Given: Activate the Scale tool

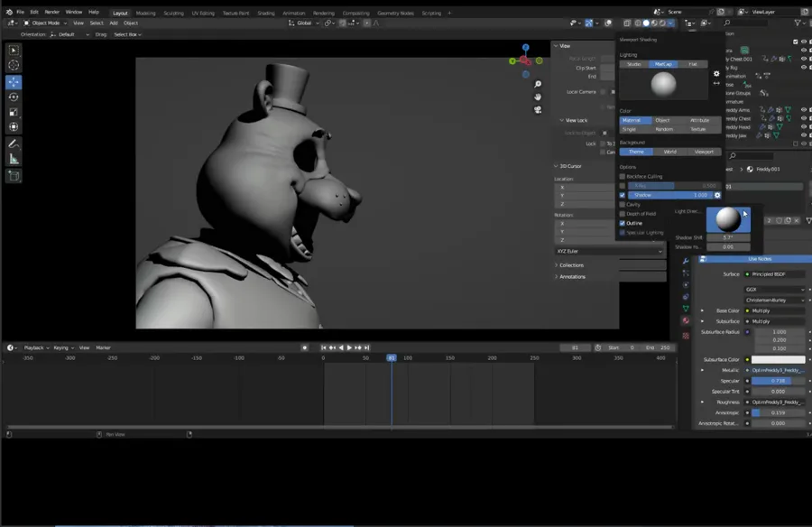Looking at the screenshot, I should 14,112.
